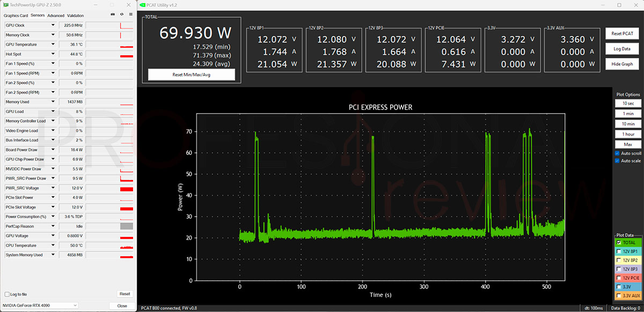644x312 pixels.
Task: Click the 71.379 (max) value
Action: click(x=211, y=55)
